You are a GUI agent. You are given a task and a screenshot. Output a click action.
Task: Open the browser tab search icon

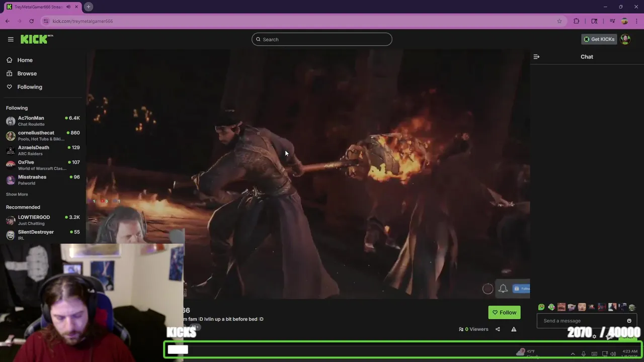coord(594,21)
